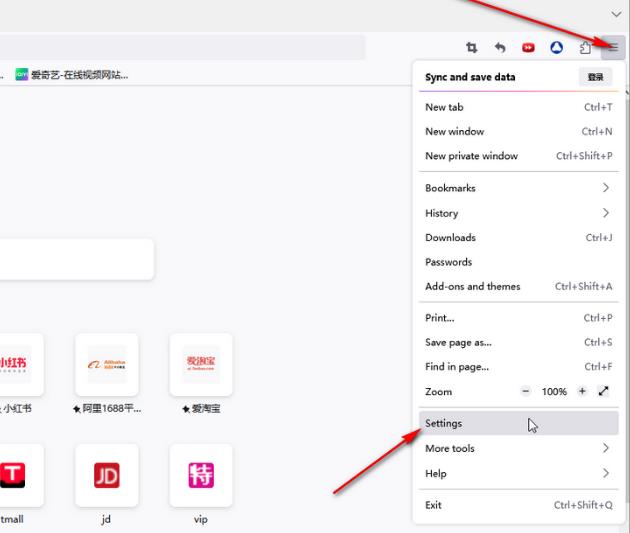Choose Save page as...

[519, 342]
